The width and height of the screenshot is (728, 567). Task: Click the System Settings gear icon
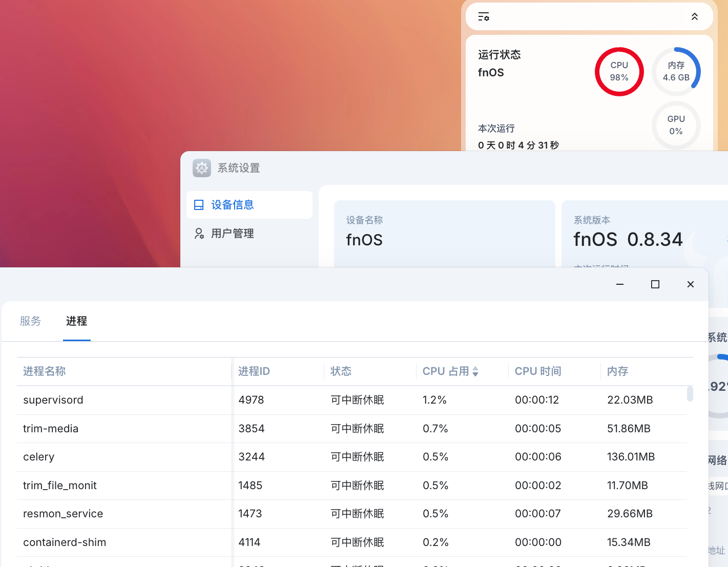(x=202, y=168)
